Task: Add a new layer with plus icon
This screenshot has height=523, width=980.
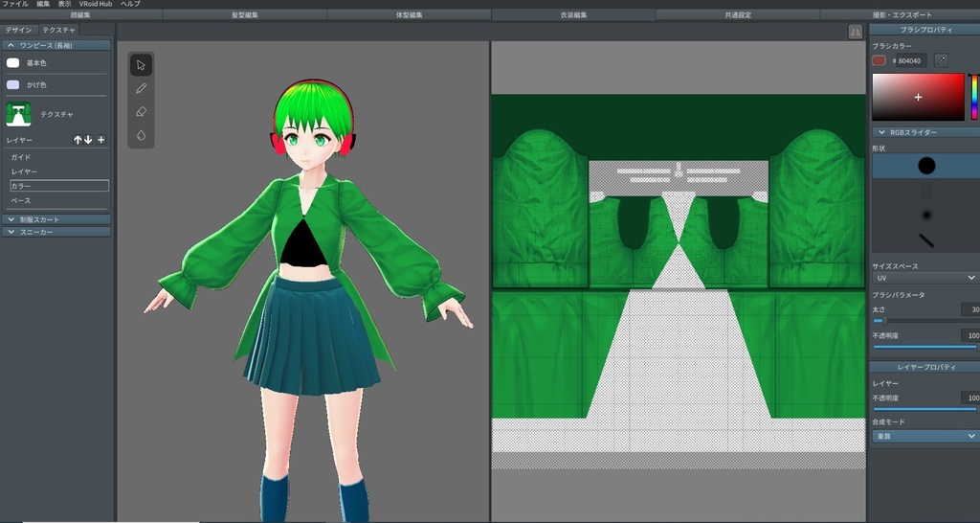Action: [x=101, y=140]
